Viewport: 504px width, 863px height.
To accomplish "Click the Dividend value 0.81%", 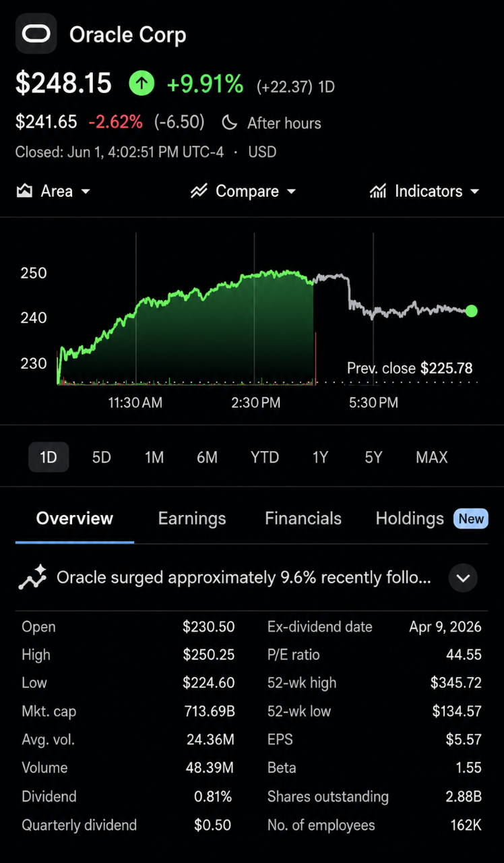I will (213, 797).
